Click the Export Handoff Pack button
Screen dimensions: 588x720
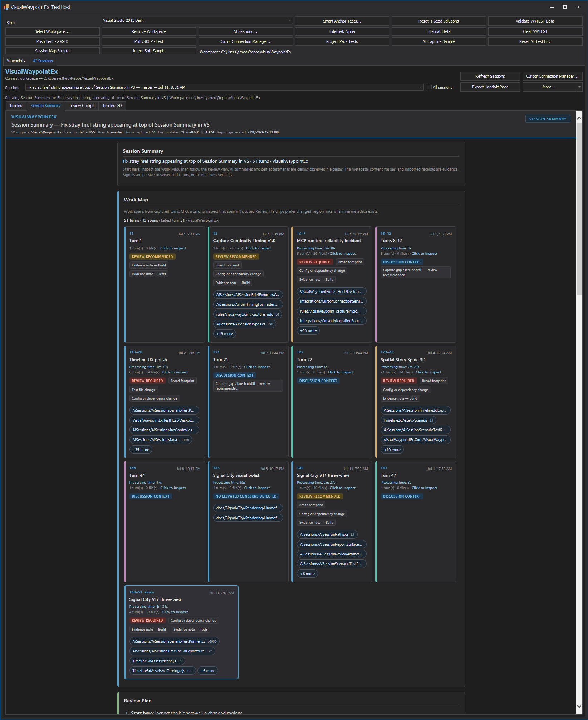coord(490,87)
